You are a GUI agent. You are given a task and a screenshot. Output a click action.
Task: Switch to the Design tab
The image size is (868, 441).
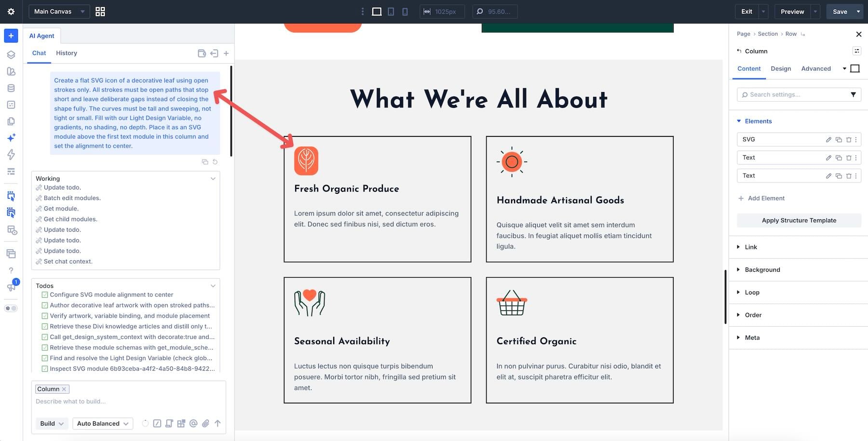pyautogui.click(x=781, y=68)
